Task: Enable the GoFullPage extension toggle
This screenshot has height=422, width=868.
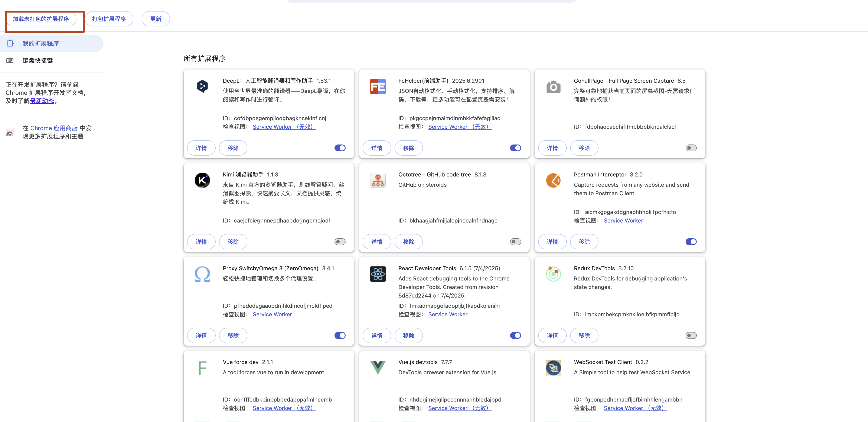Action: tap(691, 148)
